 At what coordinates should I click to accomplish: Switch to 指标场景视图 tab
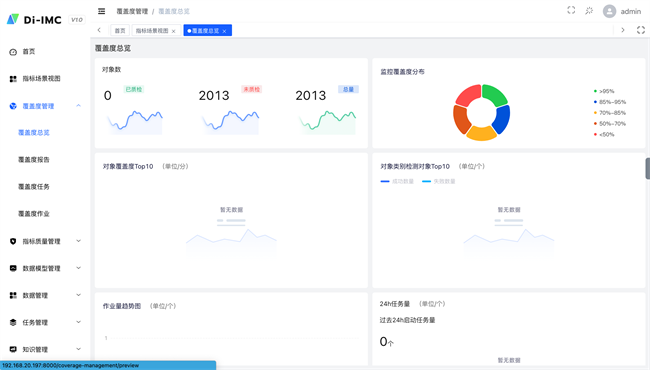(x=152, y=31)
